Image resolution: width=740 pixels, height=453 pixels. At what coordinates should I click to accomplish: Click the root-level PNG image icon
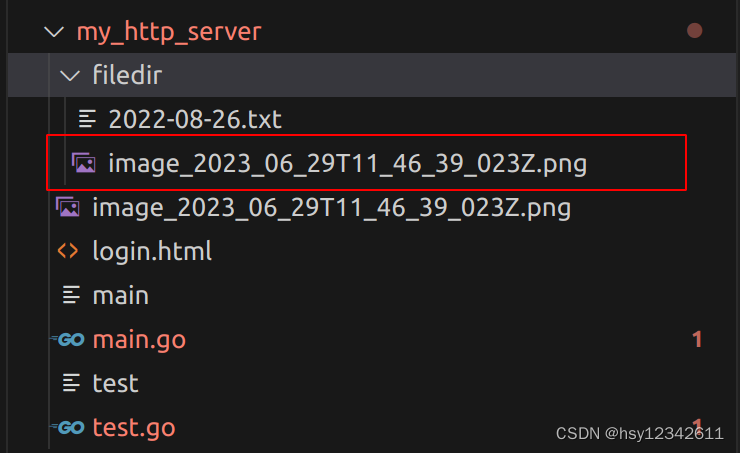click(x=68, y=208)
